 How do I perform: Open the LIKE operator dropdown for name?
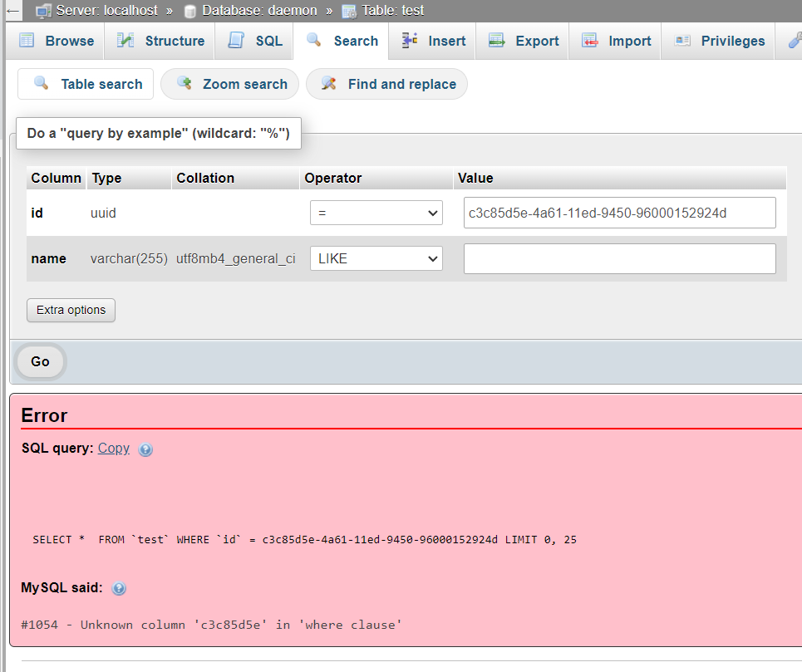pos(376,258)
